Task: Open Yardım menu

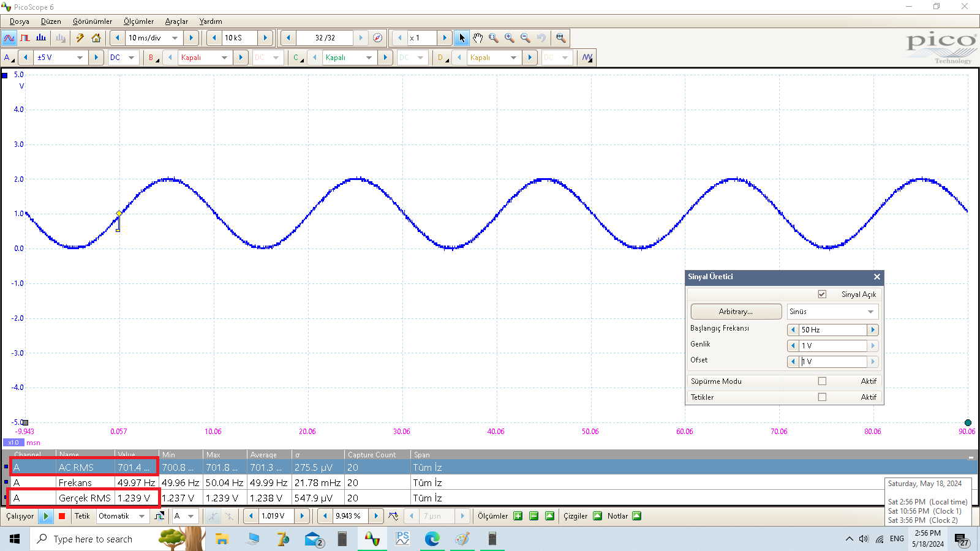Action: click(x=211, y=21)
